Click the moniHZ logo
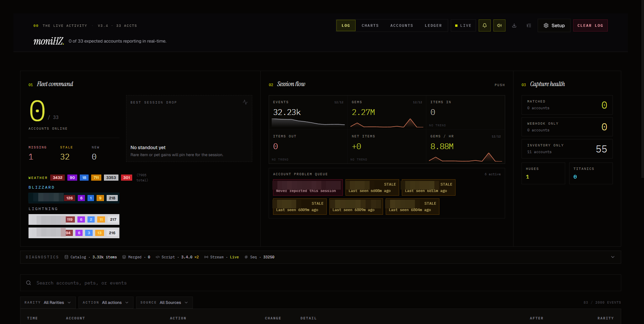Screen dimensions: 644x324 49,41
